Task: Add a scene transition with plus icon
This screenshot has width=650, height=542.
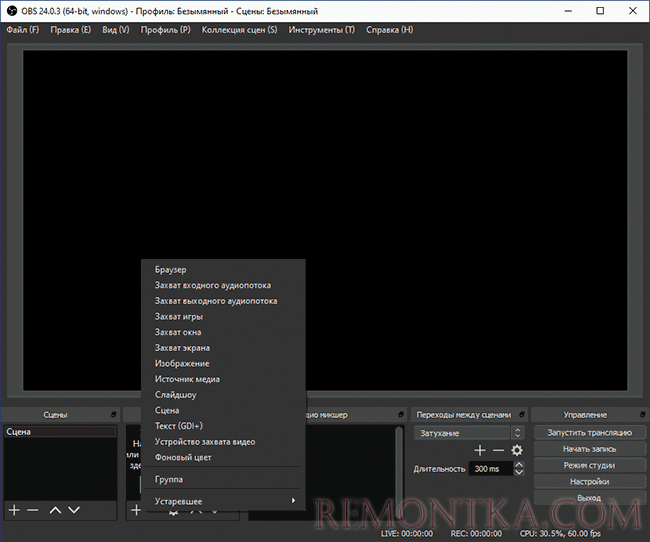Action: [480, 450]
